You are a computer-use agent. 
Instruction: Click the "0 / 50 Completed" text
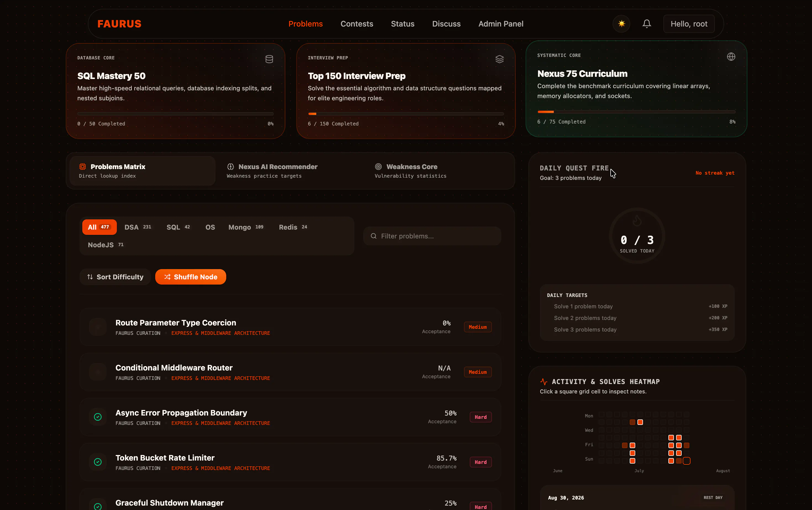(x=101, y=124)
